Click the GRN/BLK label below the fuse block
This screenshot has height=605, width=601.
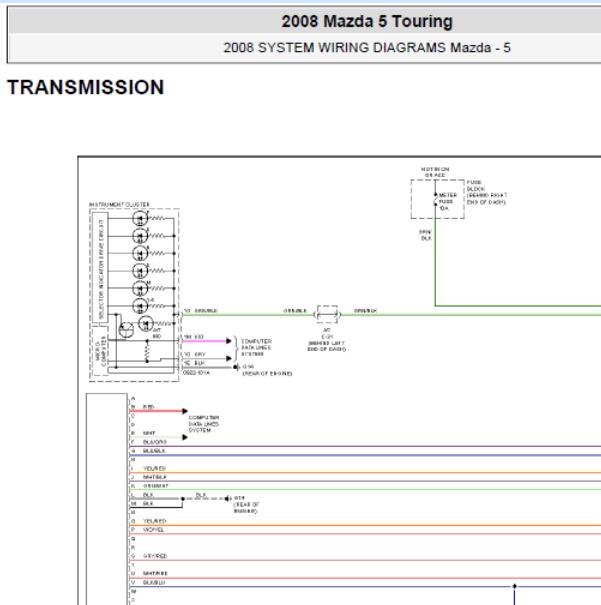point(425,235)
